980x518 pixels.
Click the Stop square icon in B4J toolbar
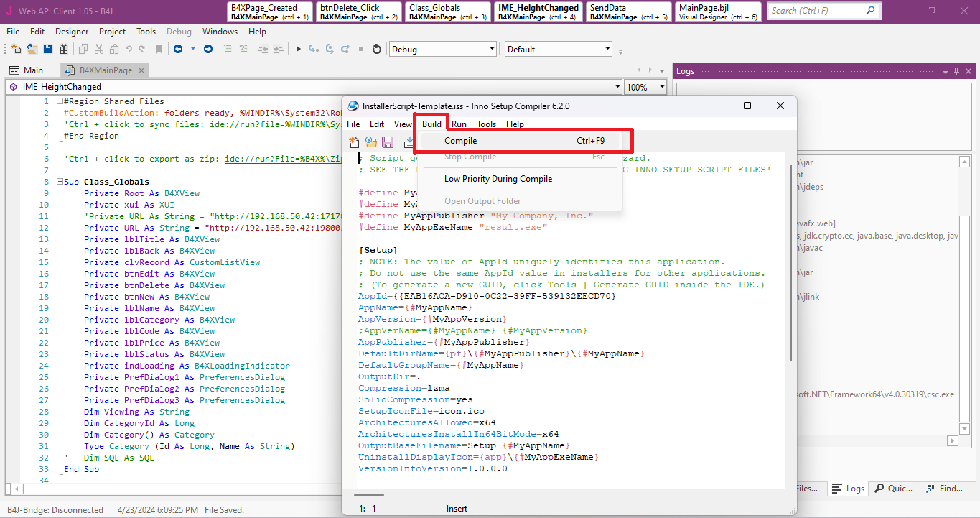tap(361, 49)
